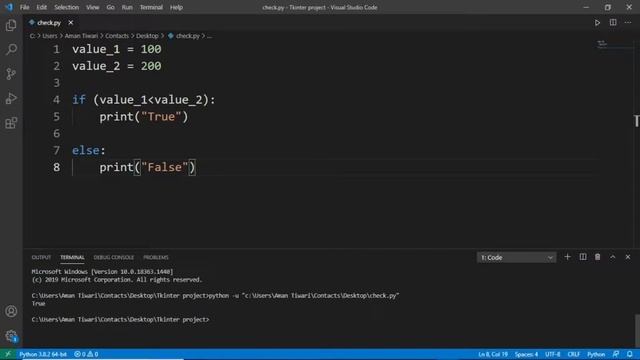Open the File menu
The image size is (640, 360).
(x=24, y=7)
